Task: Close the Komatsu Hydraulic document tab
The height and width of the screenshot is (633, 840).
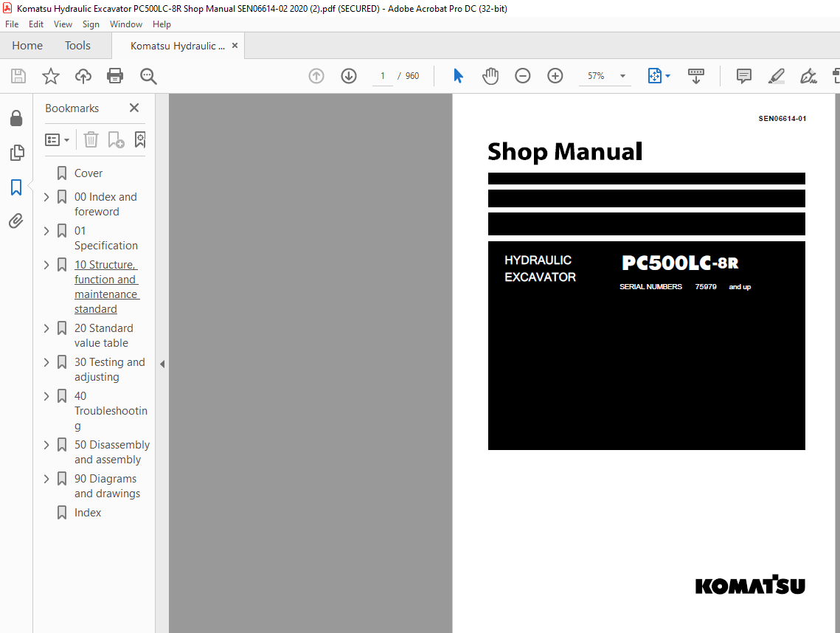Action: [x=235, y=46]
